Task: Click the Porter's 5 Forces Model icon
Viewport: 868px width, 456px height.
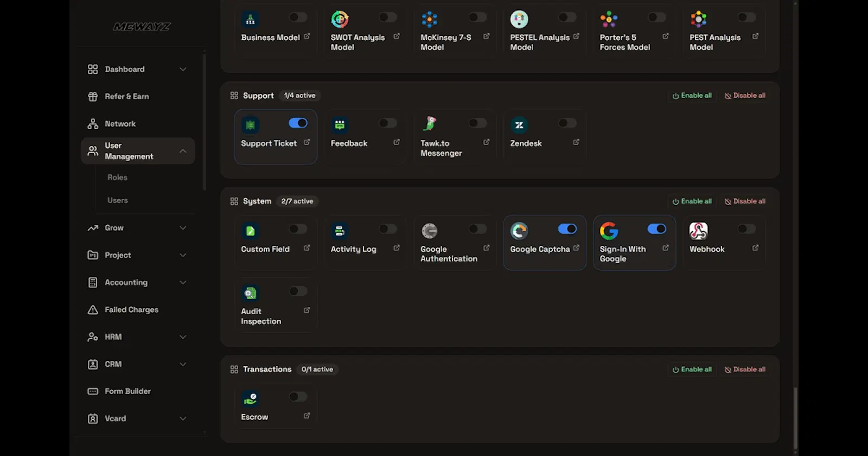Action: (609, 20)
